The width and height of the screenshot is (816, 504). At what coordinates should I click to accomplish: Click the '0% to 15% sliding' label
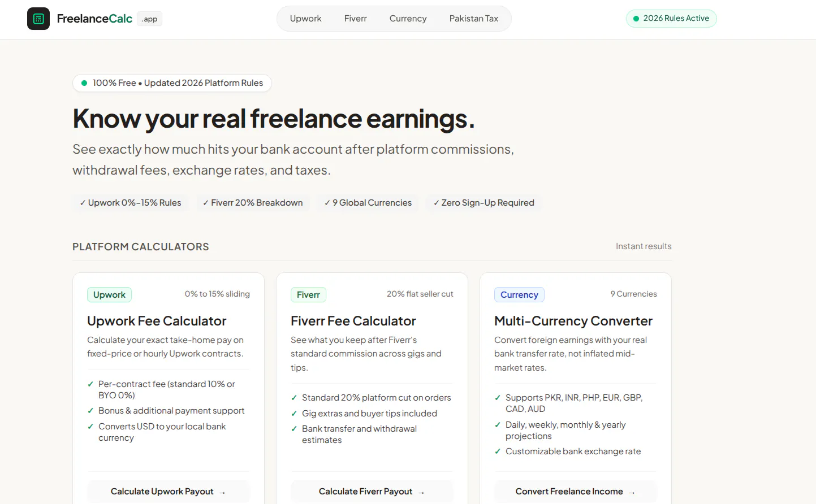pos(217,294)
